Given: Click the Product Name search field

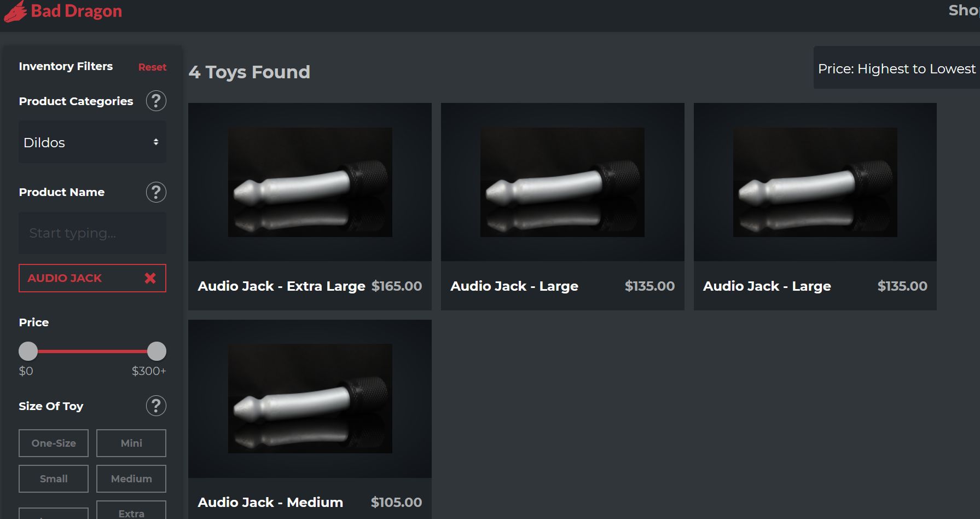Looking at the screenshot, I should (x=92, y=233).
